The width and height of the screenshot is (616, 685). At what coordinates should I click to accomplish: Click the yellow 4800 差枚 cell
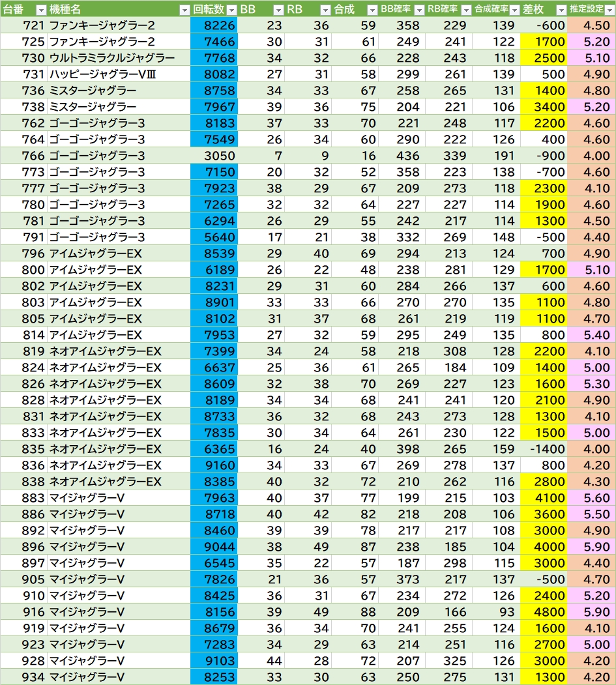pos(543,612)
